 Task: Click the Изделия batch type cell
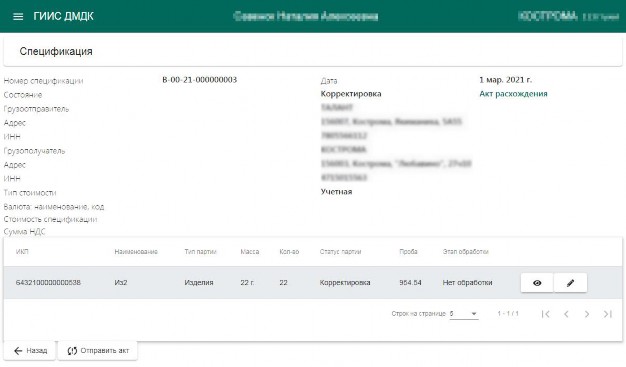[x=199, y=283]
